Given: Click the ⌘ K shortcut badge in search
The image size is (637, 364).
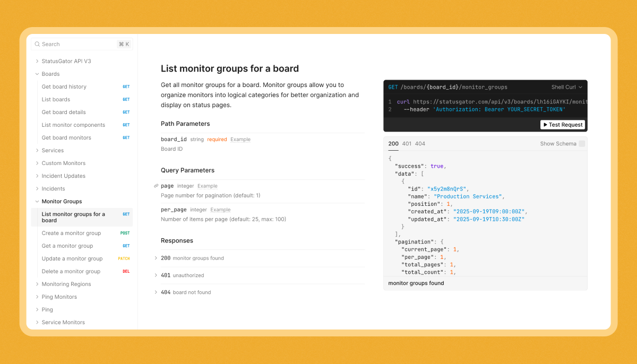Looking at the screenshot, I should point(124,44).
